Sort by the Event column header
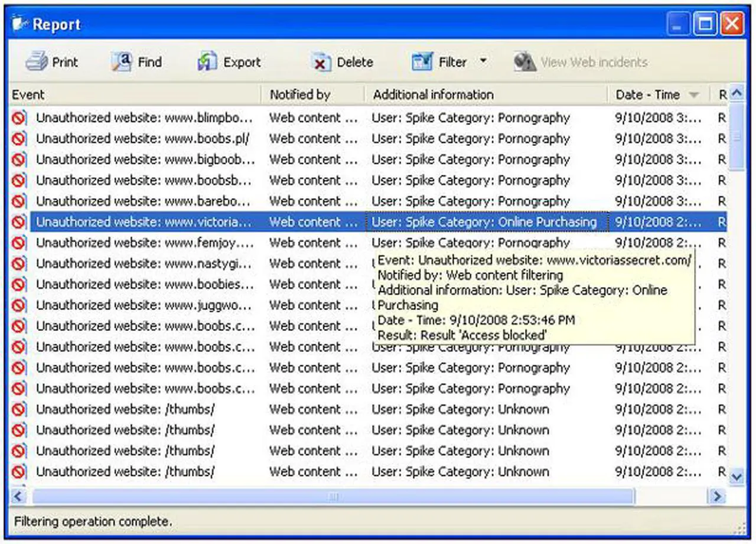The height and width of the screenshot is (544, 756). pyautogui.click(x=135, y=95)
